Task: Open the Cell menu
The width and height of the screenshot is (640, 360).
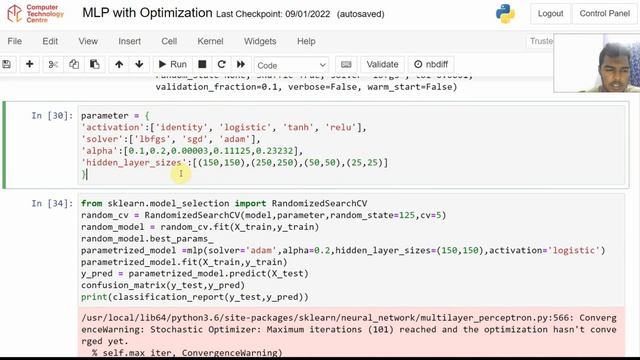Action: click(x=169, y=41)
